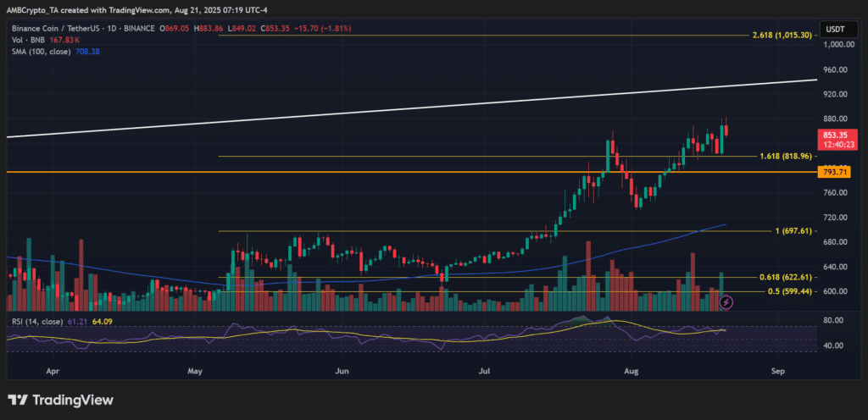Click the red 853.35 current price label

pos(834,139)
